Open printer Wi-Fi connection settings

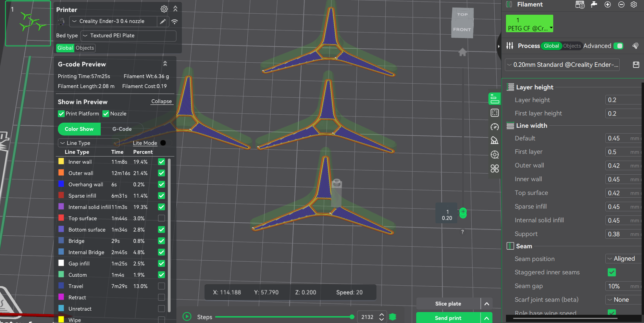coord(175,22)
